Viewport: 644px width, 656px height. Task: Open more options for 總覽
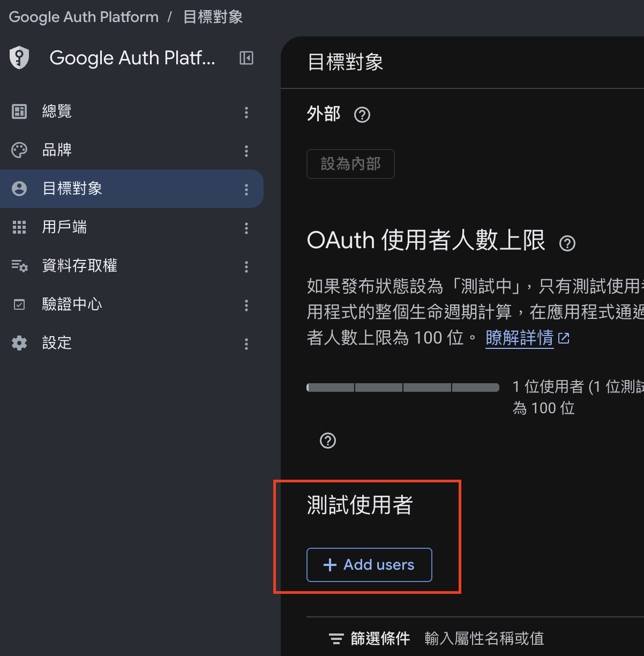click(246, 112)
